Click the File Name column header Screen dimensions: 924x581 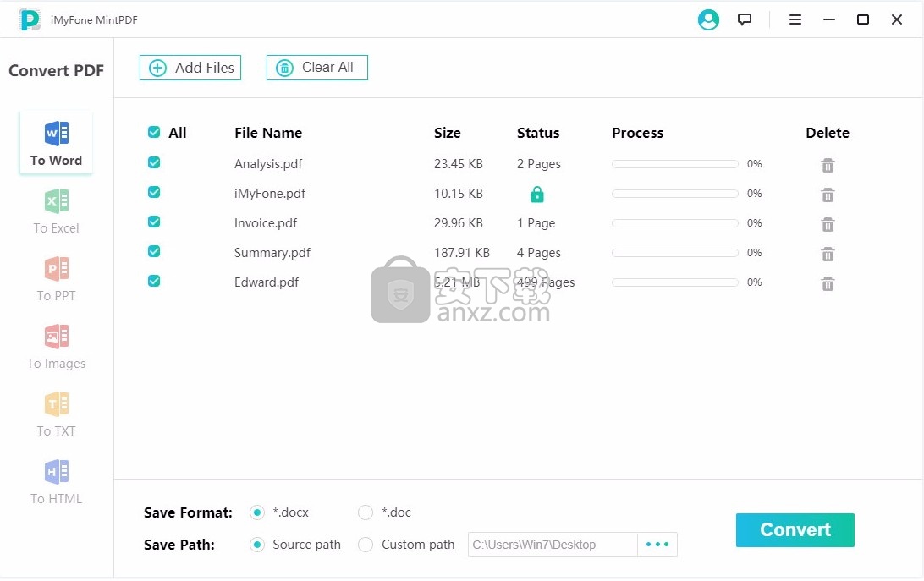pyautogui.click(x=268, y=133)
